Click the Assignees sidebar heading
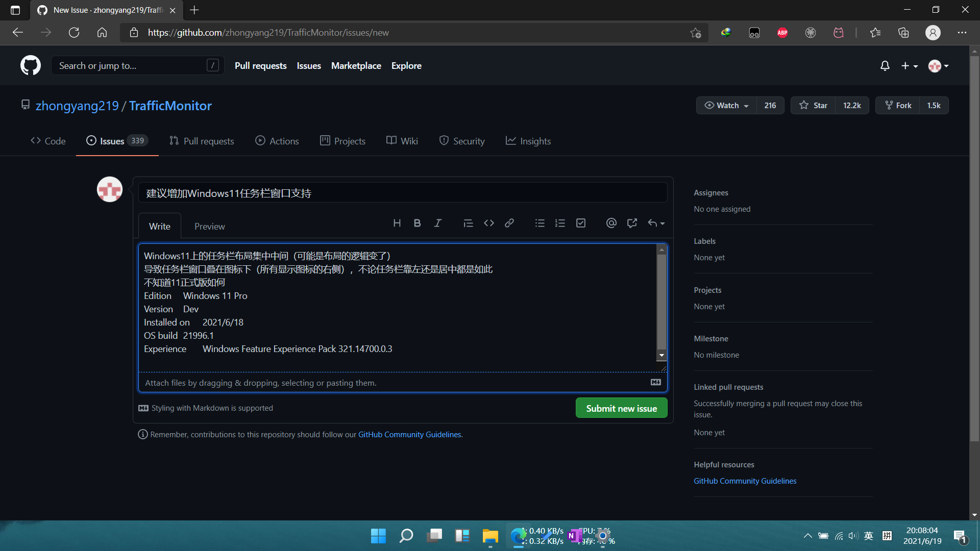The height and width of the screenshot is (551, 980). [710, 192]
